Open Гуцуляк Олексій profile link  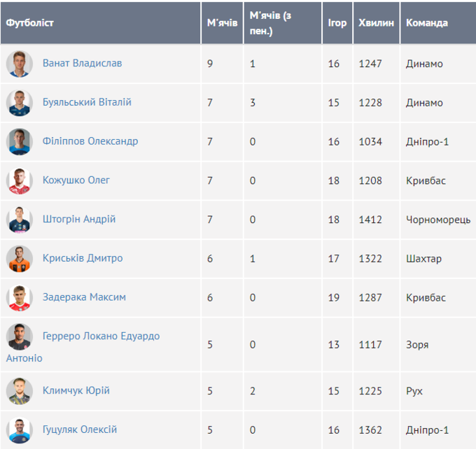[80, 429]
